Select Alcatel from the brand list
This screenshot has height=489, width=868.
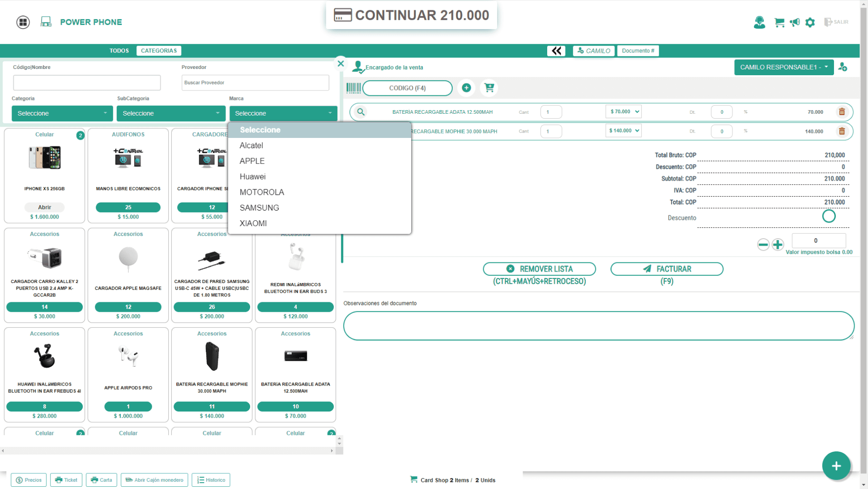click(x=319, y=146)
